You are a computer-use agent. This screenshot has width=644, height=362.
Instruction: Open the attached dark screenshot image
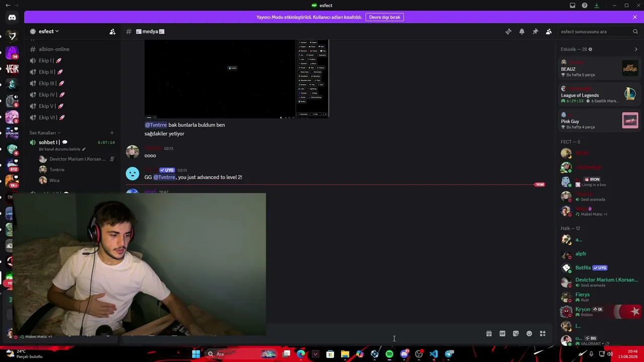click(x=236, y=79)
